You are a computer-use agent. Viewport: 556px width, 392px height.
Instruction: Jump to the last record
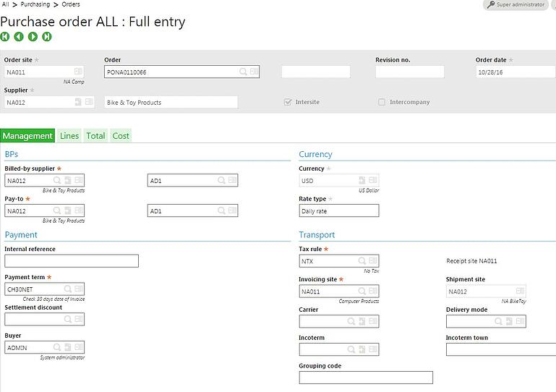click(47, 36)
